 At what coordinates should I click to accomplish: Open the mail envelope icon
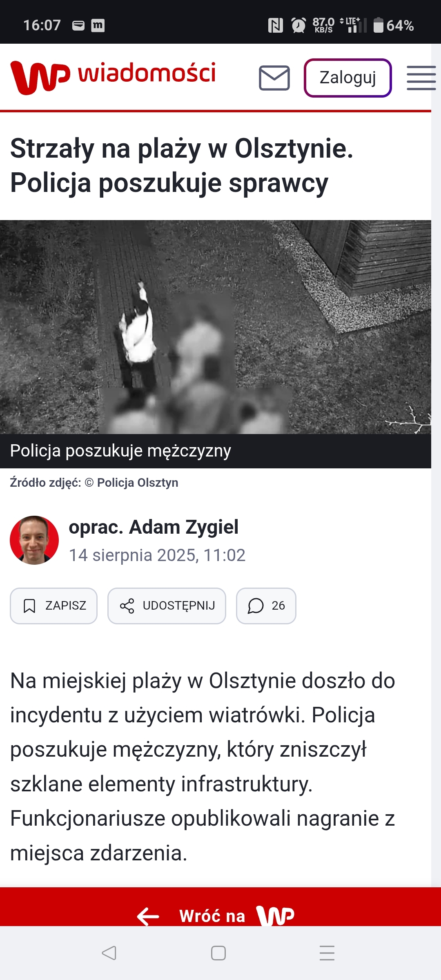coord(274,78)
